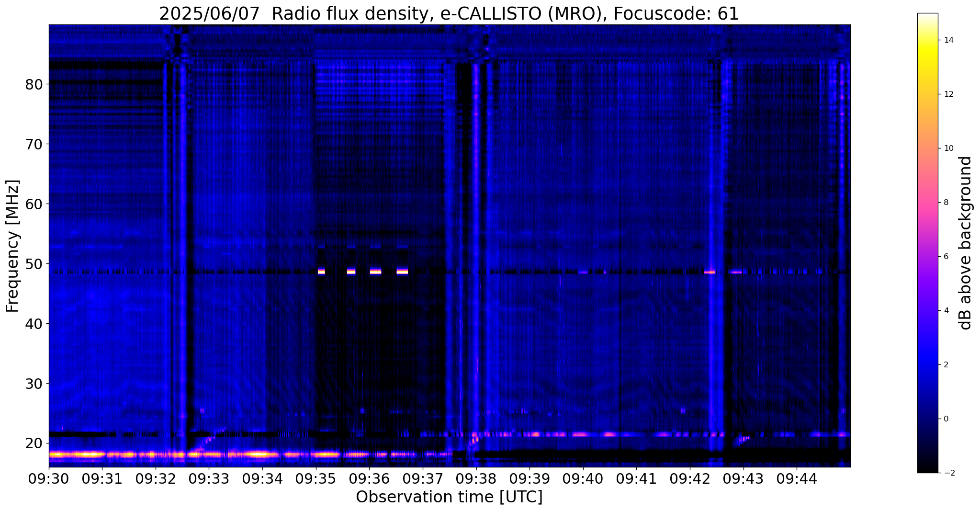The image size is (980, 511).
Task: Select the 09:34 time tick label
Action: pos(262,479)
